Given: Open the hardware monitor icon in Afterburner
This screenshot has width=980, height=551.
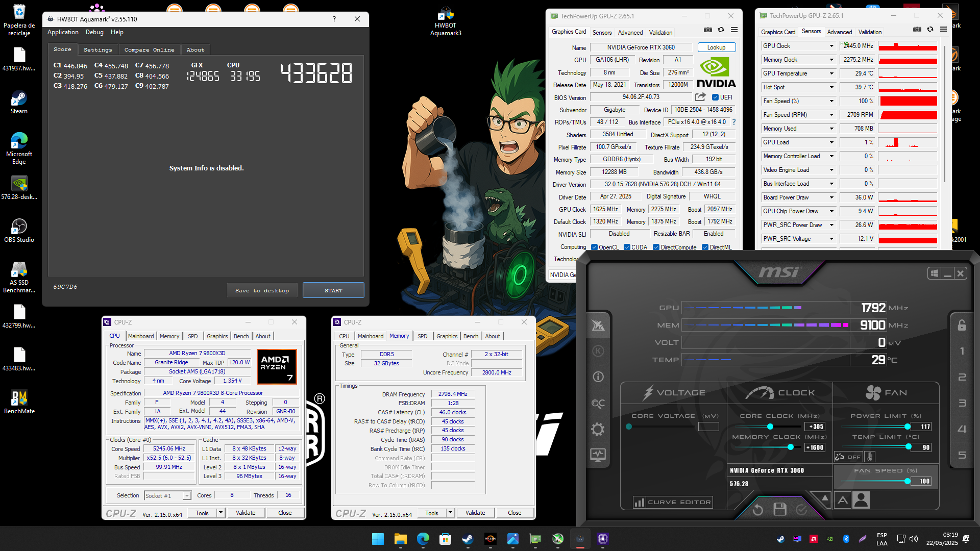Looking at the screenshot, I should (598, 455).
